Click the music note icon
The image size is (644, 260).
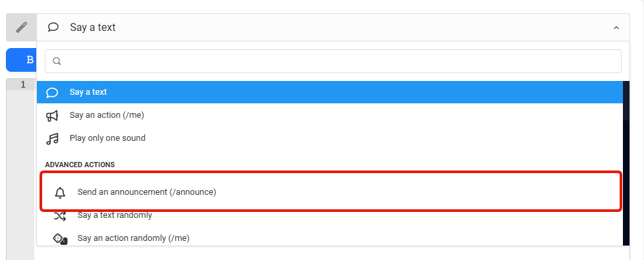click(x=52, y=139)
